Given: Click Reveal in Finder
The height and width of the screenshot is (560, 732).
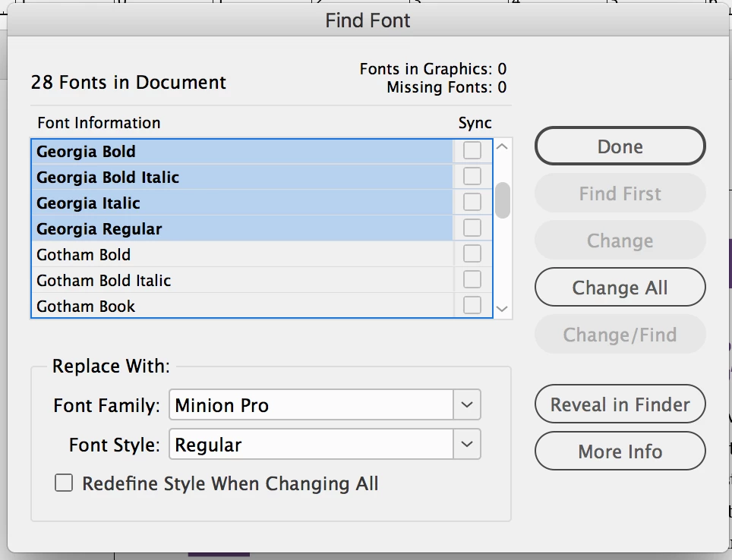Looking at the screenshot, I should [620, 404].
